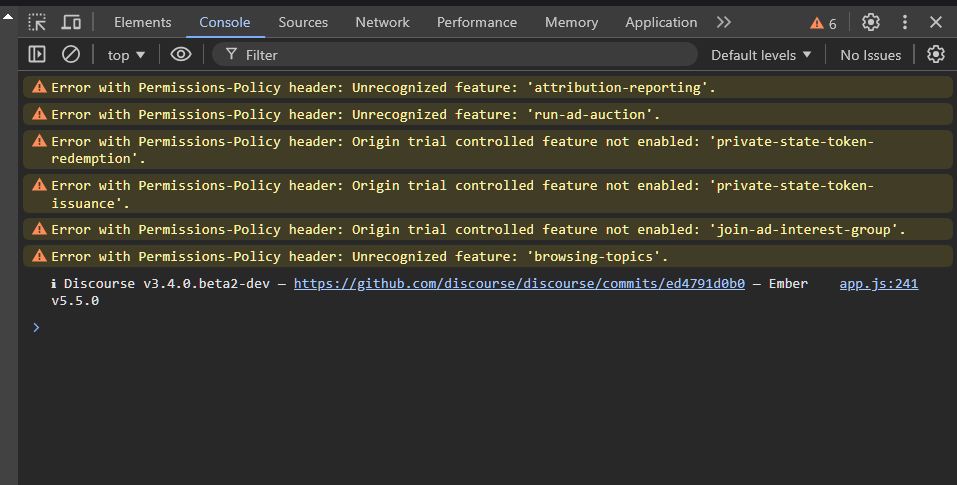The height and width of the screenshot is (485, 957).
Task: Open the app.js:241 source link
Action: (879, 284)
